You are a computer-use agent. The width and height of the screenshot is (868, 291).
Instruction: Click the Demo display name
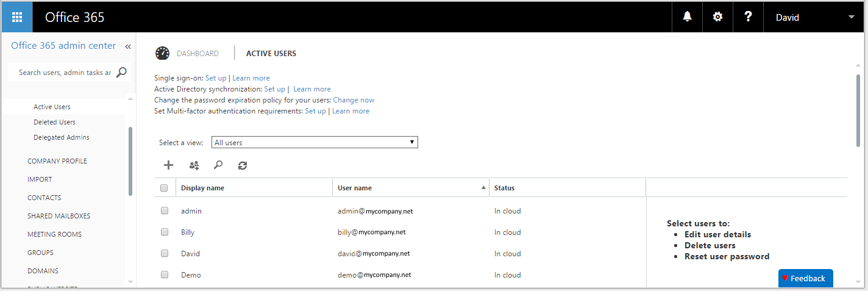tap(191, 275)
